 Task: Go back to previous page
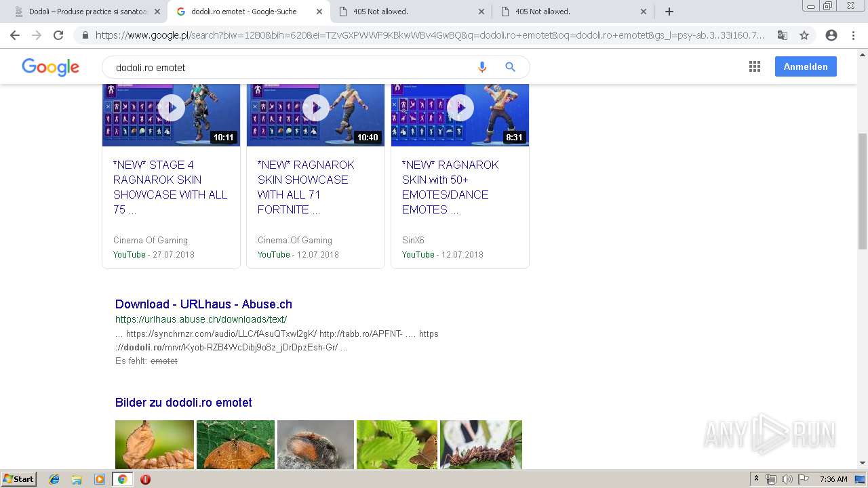(x=15, y=35)
